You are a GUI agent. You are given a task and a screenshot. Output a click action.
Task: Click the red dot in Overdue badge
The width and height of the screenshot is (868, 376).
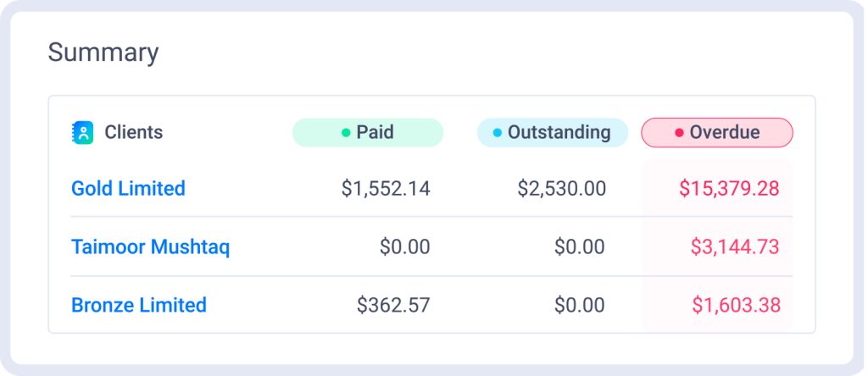679,133
